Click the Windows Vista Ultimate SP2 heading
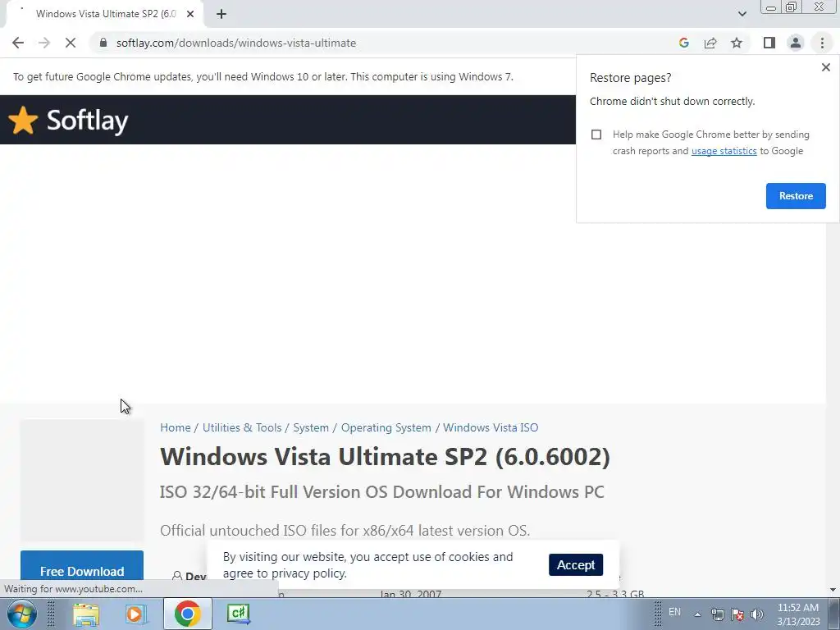Screen dimensions: 840x630 tap(385, 456)
